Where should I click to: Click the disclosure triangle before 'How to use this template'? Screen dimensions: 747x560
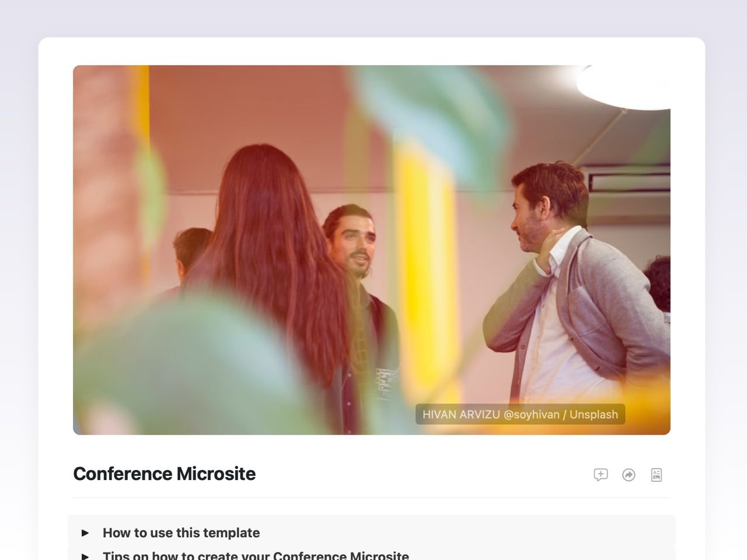pyautogui.click(x=85, y=533)
